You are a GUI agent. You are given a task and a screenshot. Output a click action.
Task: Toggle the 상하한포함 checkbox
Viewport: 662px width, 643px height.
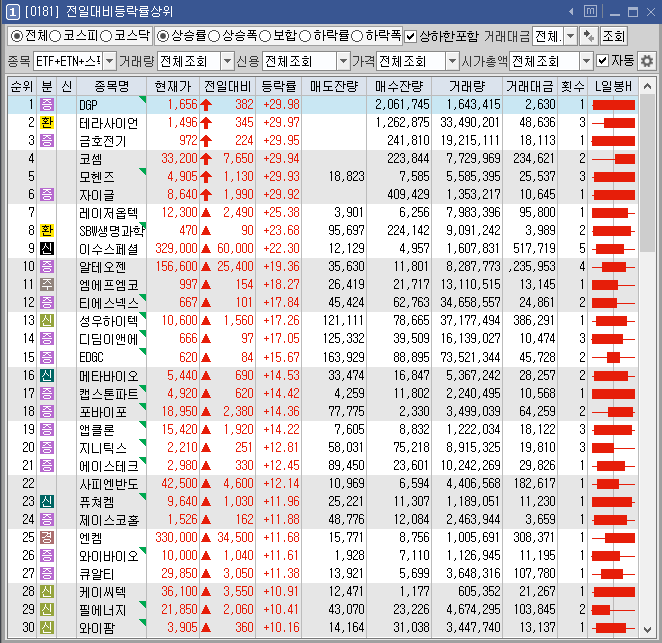(410, 36)
